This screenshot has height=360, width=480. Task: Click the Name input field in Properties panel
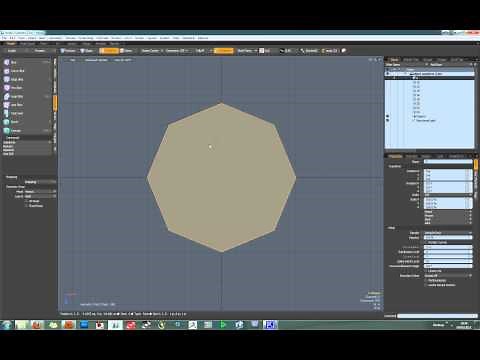pos(448,162)
